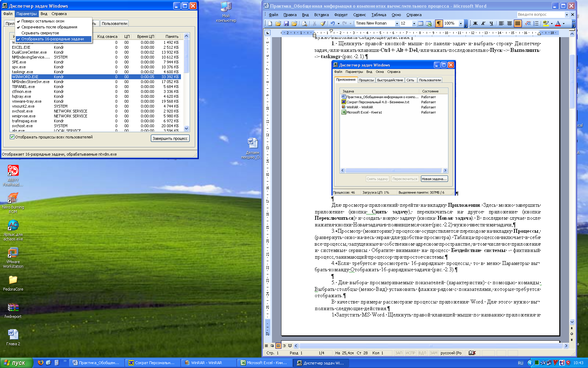Apply yellow text highlight marker
Viewport: 588px width, 368px height.
click(x=545, y=23)
